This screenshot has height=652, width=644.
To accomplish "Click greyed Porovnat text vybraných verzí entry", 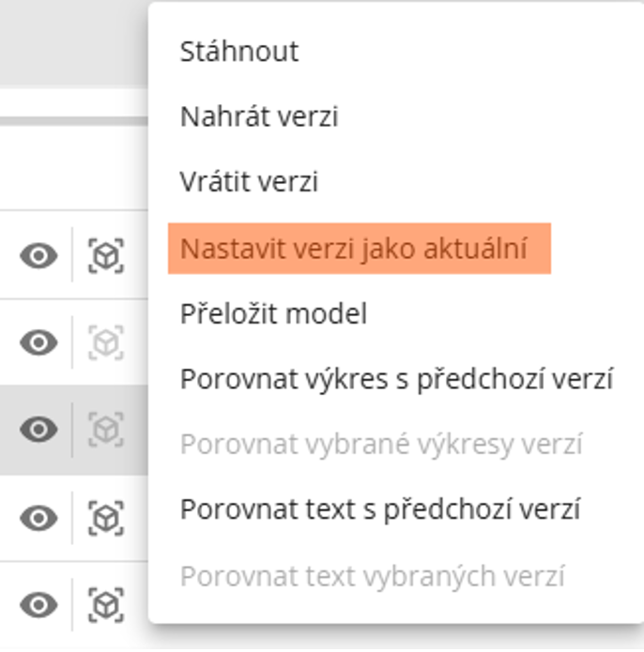I will 372,575.
